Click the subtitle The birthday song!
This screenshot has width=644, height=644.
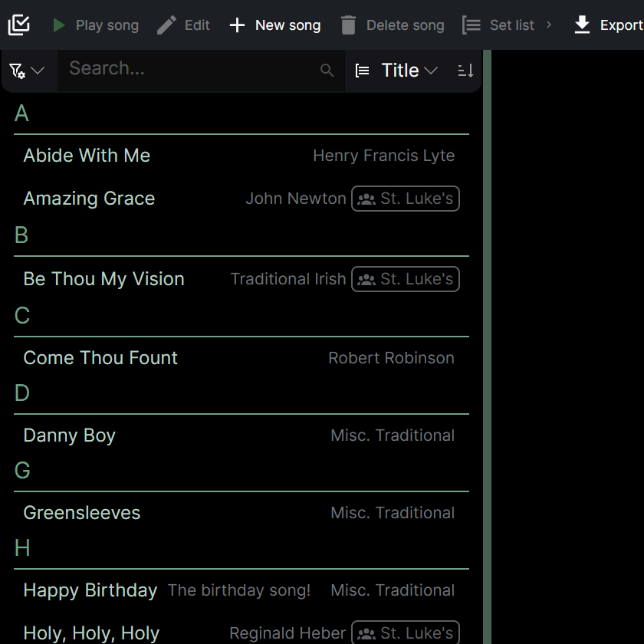pyautogui.click(x=239, y=590)
